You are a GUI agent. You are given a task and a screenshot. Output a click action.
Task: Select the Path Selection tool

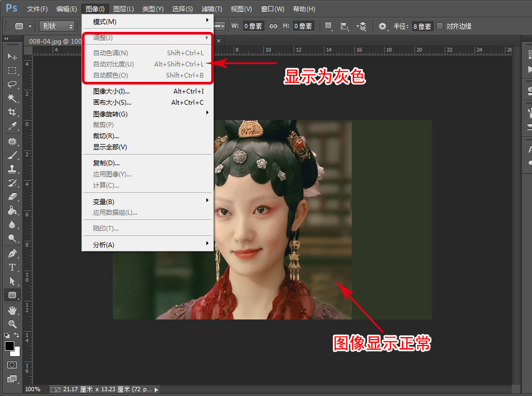pos(12,281)
